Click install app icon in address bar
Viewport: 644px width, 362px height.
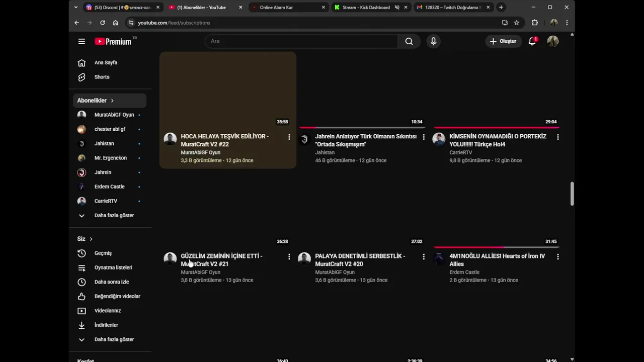click(x=505, y=23)
